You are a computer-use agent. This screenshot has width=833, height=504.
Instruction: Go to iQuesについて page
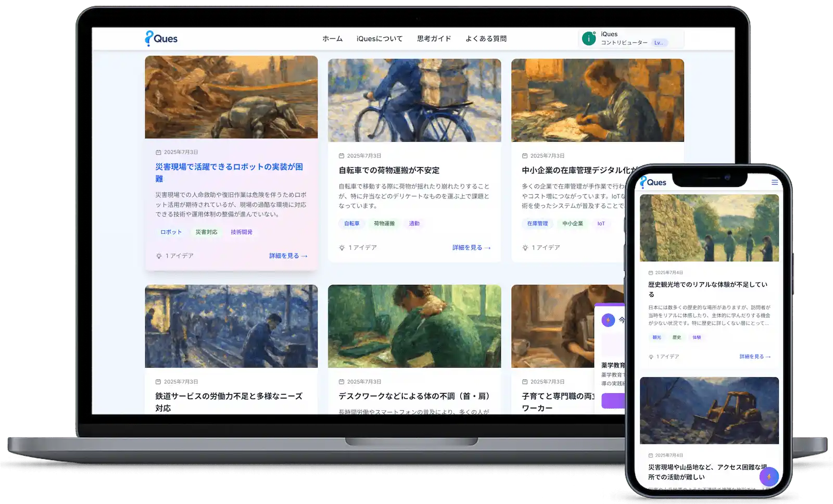click(x=379, y=39)
